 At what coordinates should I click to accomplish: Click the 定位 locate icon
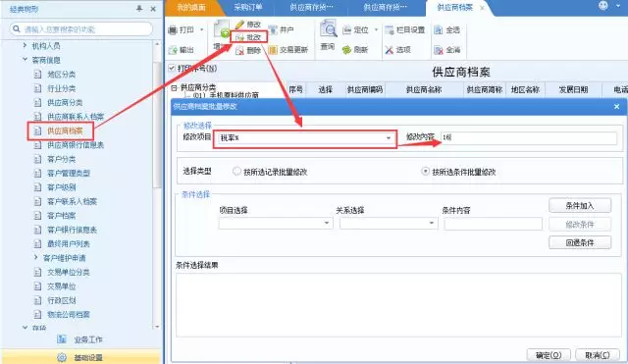pyautogui.click(x=346, y=30)
